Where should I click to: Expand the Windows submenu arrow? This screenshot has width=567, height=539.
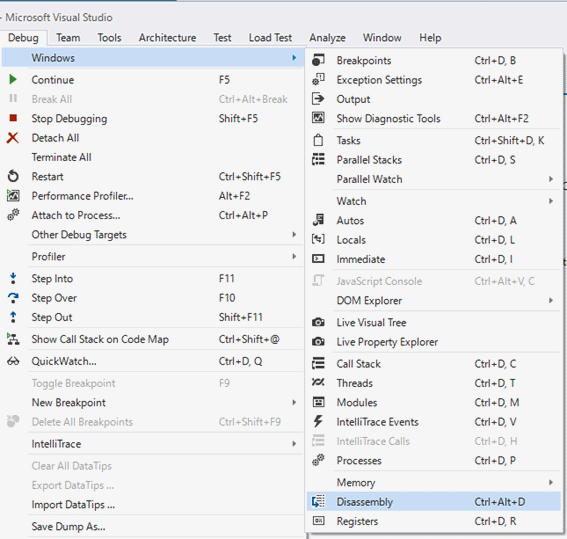click(294, 57)
